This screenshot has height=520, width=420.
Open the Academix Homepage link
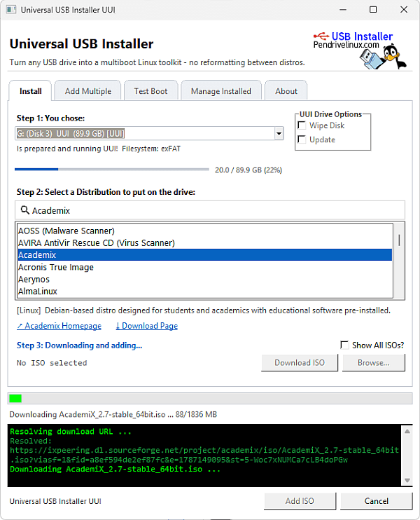pyautogui.click(x=59, y=326)
